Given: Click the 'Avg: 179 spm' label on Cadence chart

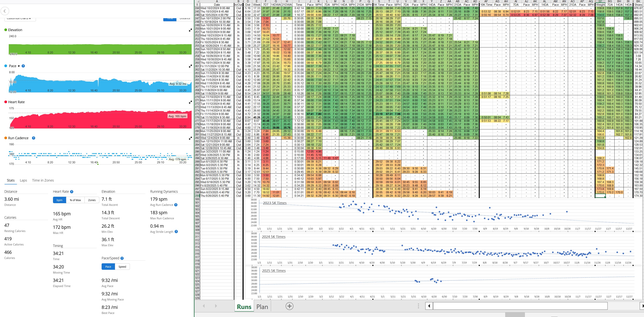Looking at the screenshot, I should pyautogui.click(x=178, y=159).
